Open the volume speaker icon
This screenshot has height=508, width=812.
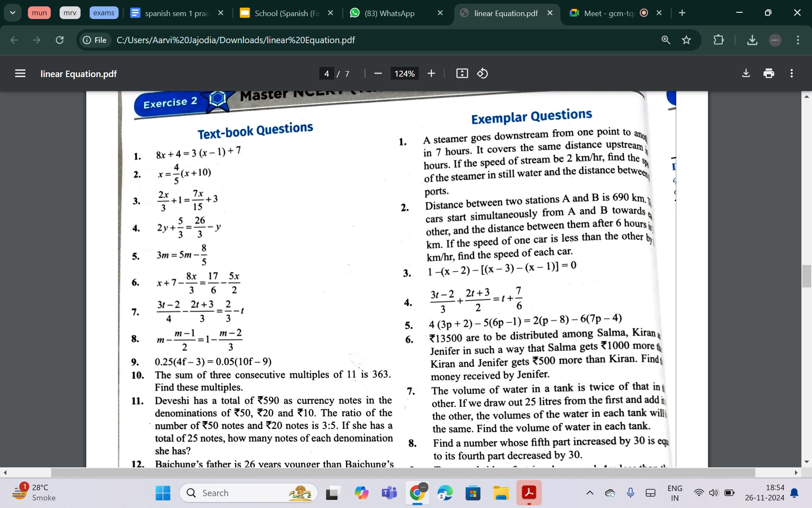tap(714, 493)
